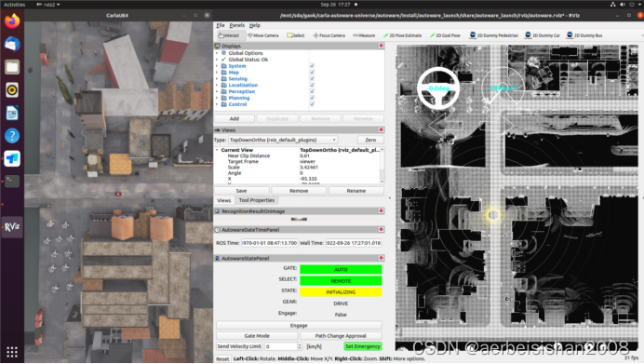The height and width of the screenshot is (364, 644).
Task: Toggle the Perception display checkbox
Action: 312,91
